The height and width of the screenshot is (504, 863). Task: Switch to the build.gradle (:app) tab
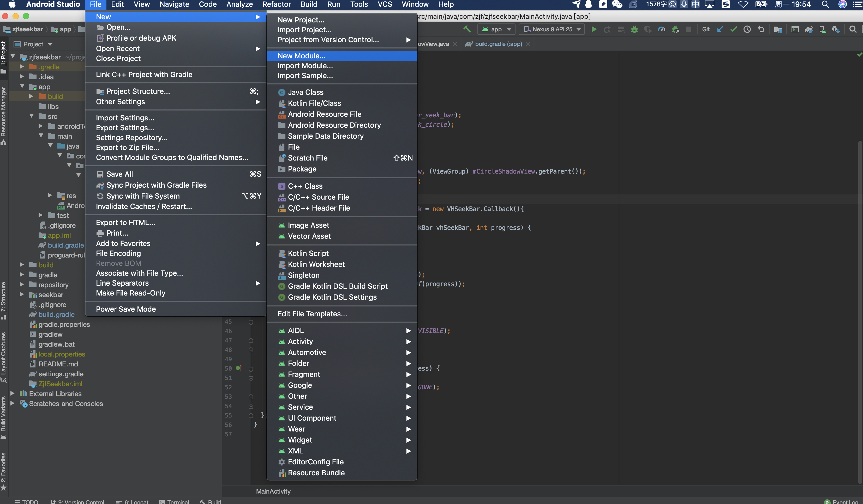coord(498,44)
